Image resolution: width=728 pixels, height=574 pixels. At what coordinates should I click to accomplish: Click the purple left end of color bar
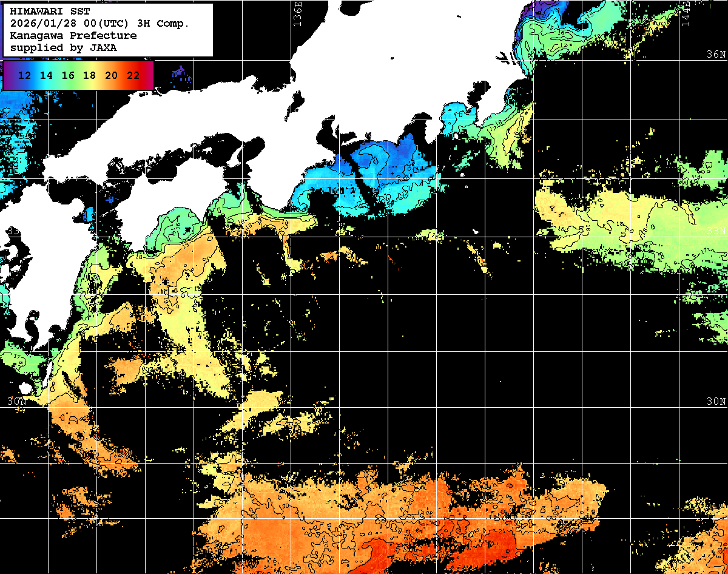[x=7, y=75]
